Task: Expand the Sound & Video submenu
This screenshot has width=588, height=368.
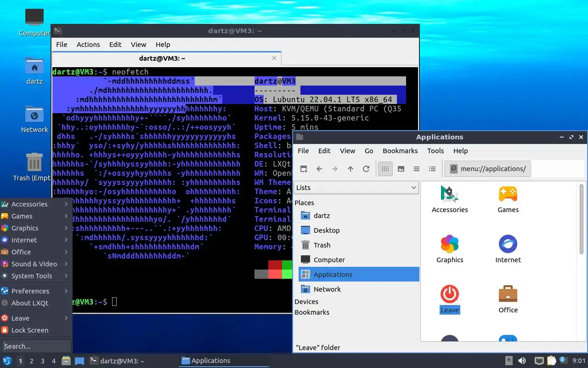Action: tap(36, 264)
